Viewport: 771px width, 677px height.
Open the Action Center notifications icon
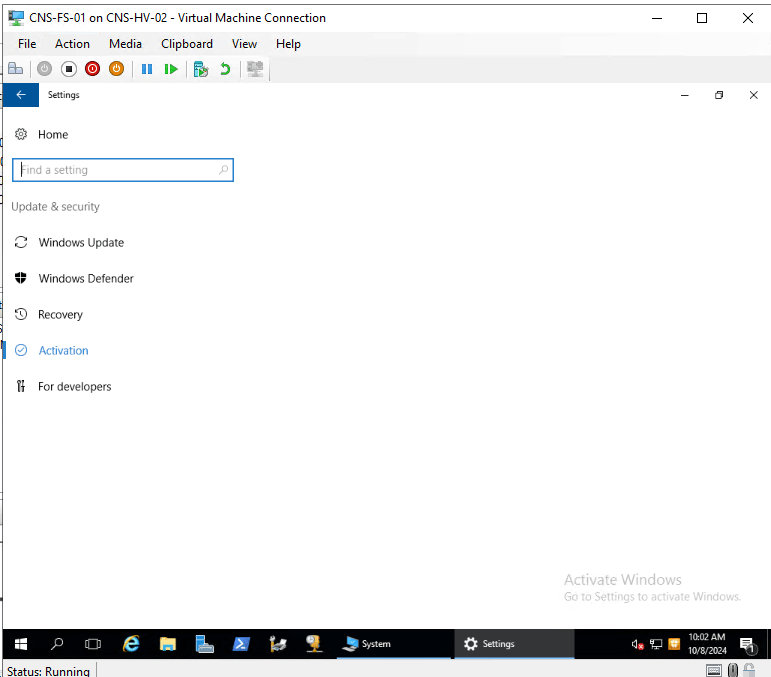click(747, 645)
